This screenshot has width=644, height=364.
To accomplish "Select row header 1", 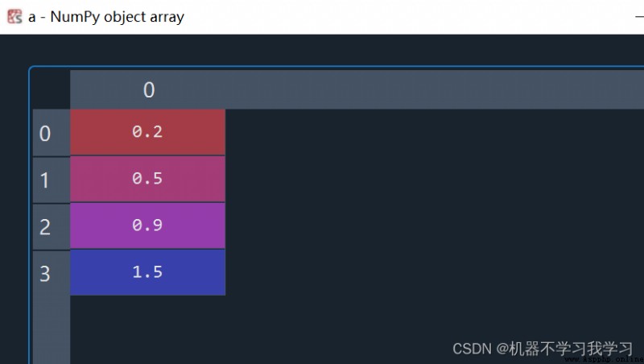I will point(52,180).
